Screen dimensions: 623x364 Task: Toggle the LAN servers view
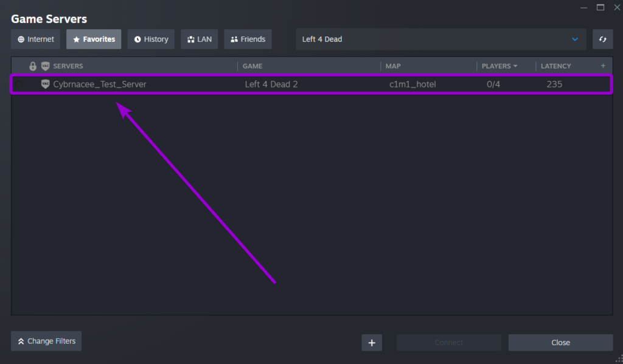click(199, 39)
